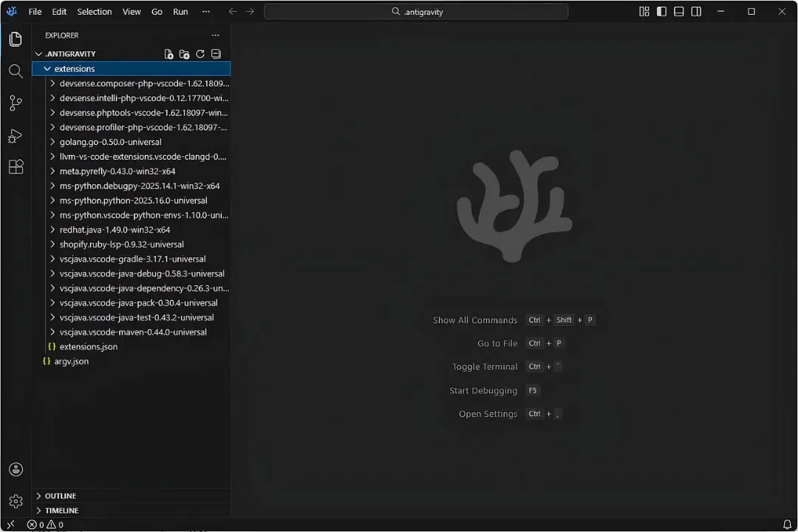Expand the shopify.ruby-lsp-0.9.32-universal folder

(131, 245)
